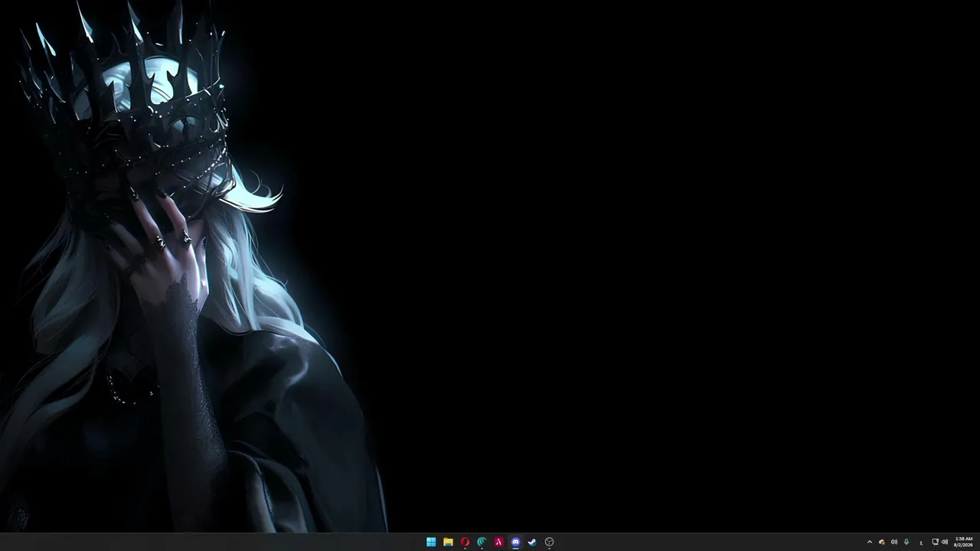
Task: Launch the red 'A' app icon
Action: click(498, 542)
